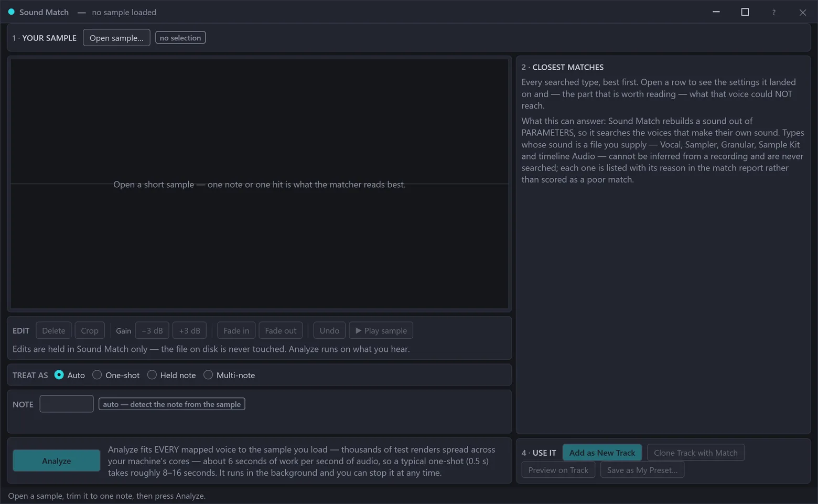Image resolution: width=818 pixels, height=504 pixels.
Task: Select the One-shot radio option
Action: pos(116,375)
